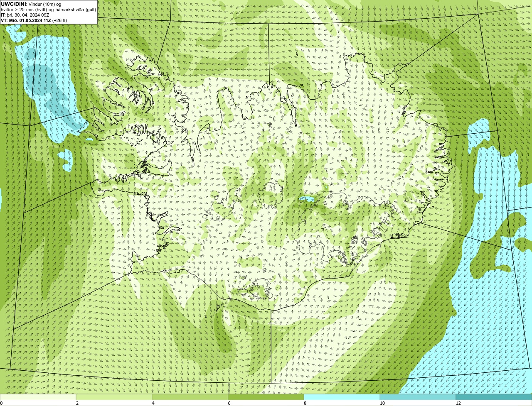This screenshot has width=532, height=406.
Task: Click the 10–12 m/s legend color segment
Action: (x=418, y=397)
